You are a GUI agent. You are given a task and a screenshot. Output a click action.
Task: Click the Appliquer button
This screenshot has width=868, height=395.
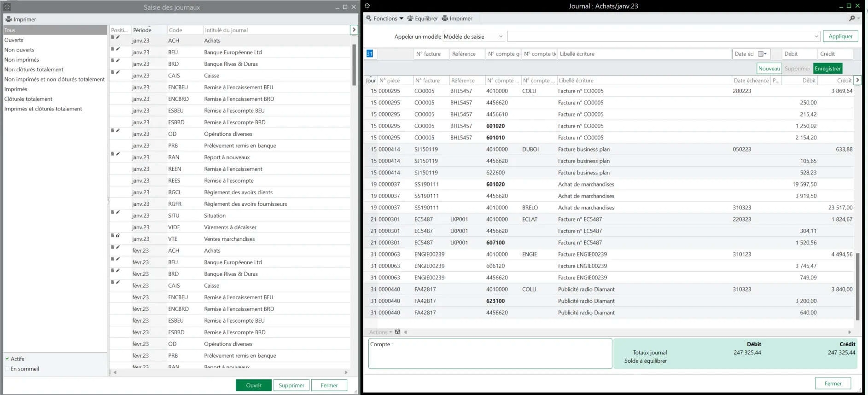pyautogui.click(x=840, y=36)
